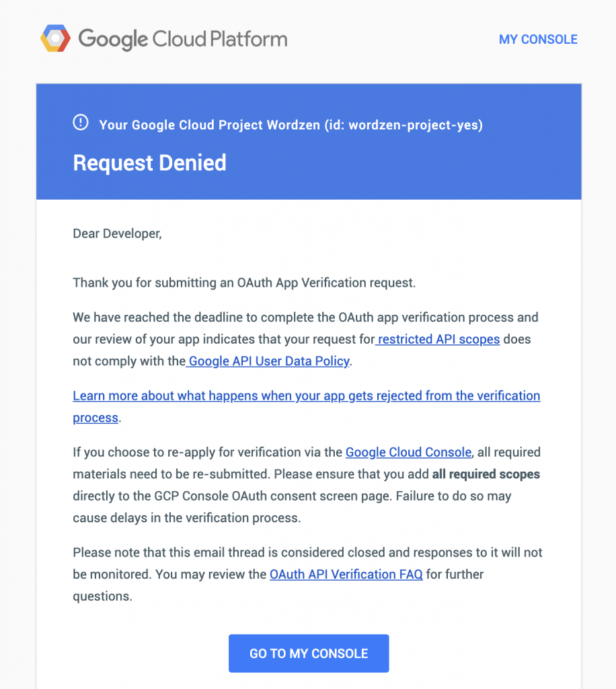Open the Google Cloud Console link

[x=408, y=452]
